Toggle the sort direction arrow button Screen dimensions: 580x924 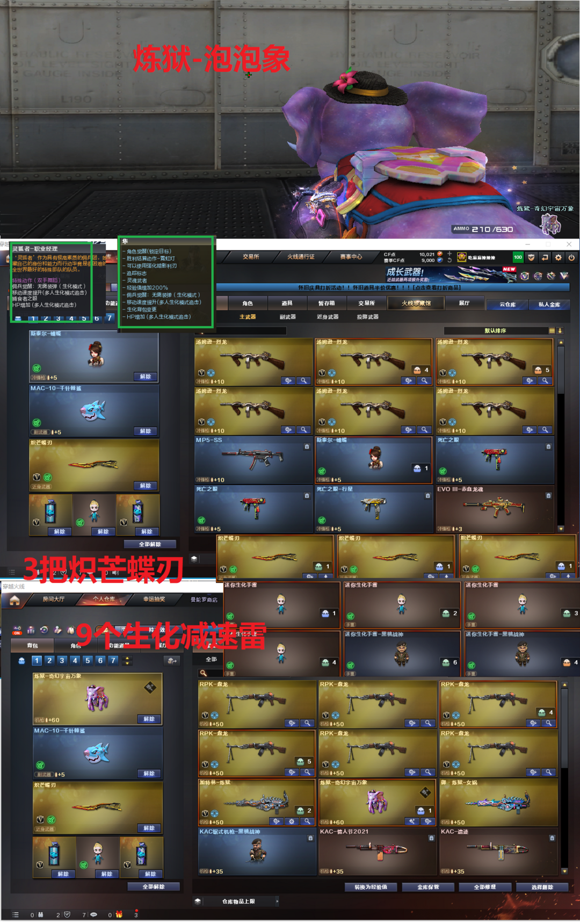pos(560,330)
